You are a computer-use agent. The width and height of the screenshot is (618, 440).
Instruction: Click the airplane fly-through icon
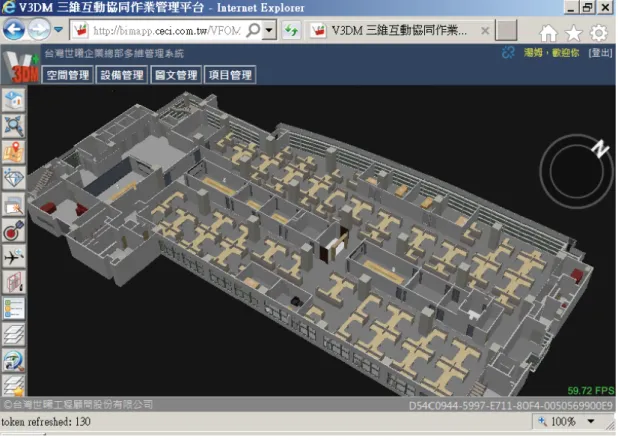[14, 257]
